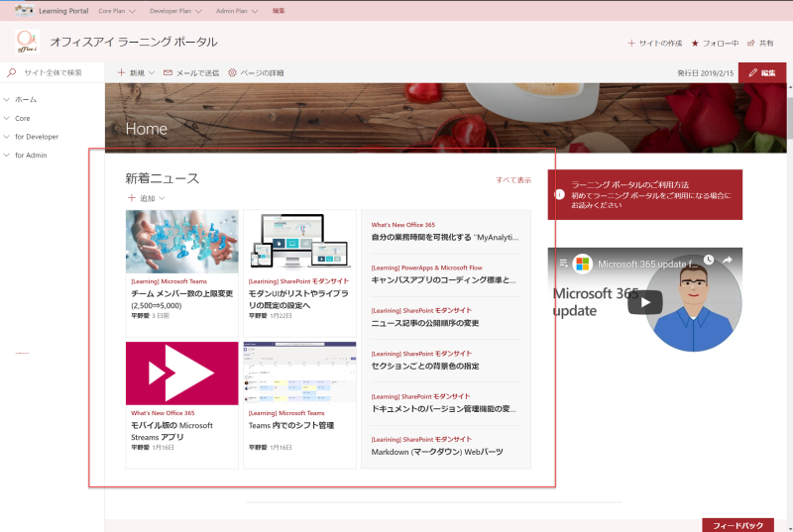Open ニュース記事の公開順序の変更 headline
Screen dimensions: 793x532
click(425, 323)
